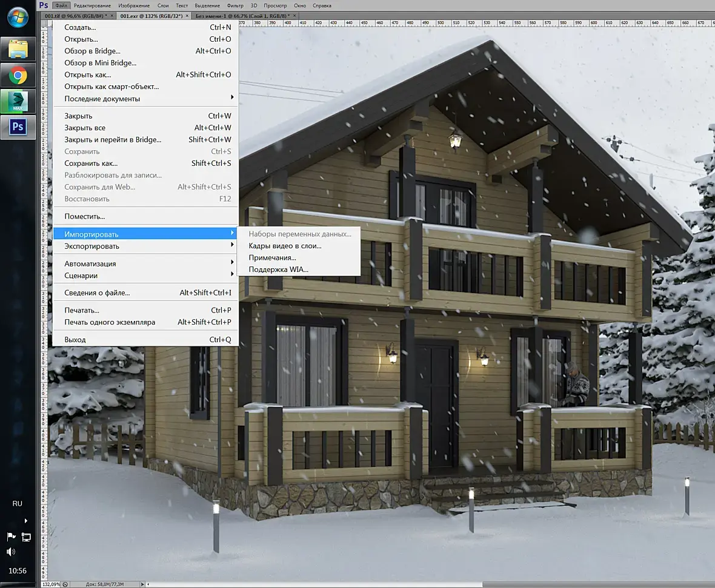The width and height of the screenshot is (715, 588).
Task: Choose Закрыть from File menu
Action: 145,116
